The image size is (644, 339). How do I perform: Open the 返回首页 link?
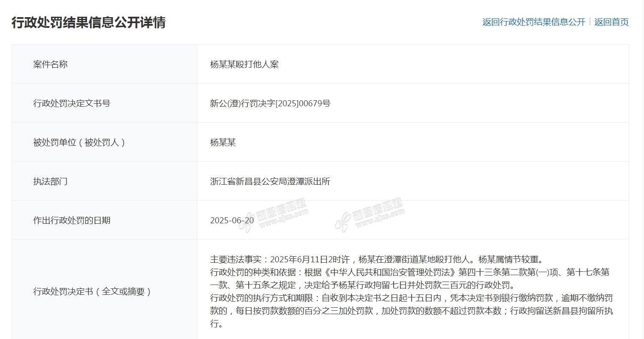[x=611, y=22]
